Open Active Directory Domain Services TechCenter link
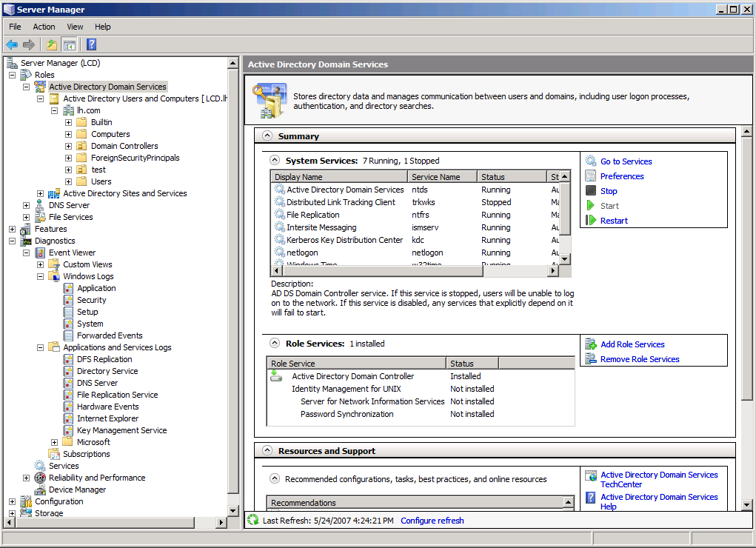The width and height of the screenshot is (756, 548). [x=659, y=480]
